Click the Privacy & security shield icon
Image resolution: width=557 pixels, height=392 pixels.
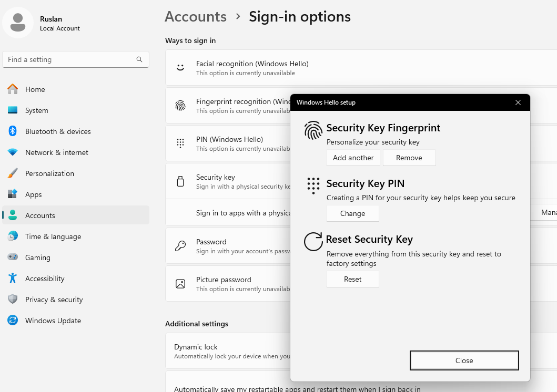click(x=13, y=300)
